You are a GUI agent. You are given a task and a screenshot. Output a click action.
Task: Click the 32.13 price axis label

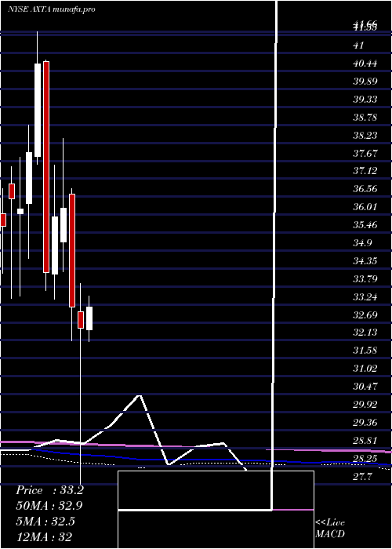click(x=365, y=333)
